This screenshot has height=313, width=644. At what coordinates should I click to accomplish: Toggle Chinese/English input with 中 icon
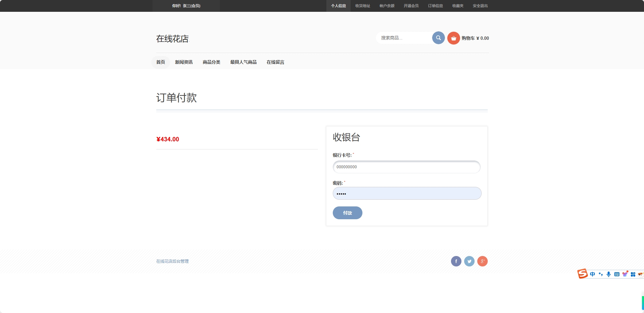click(x=592, y=274)
